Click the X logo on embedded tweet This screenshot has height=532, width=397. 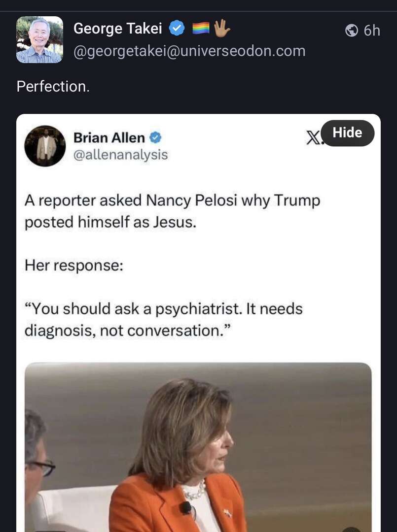click(313, 138)
